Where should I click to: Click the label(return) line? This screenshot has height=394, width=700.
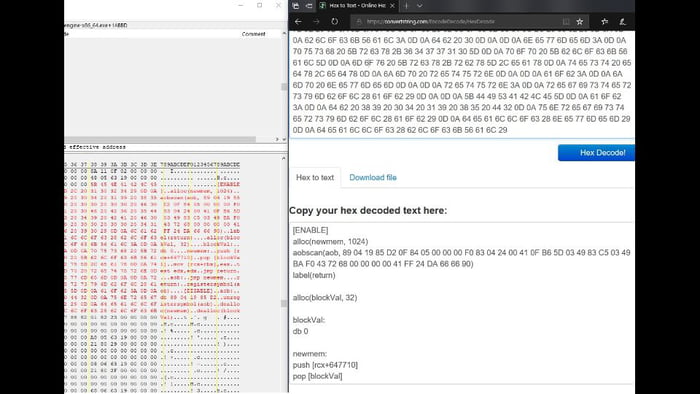click(314, 275)
